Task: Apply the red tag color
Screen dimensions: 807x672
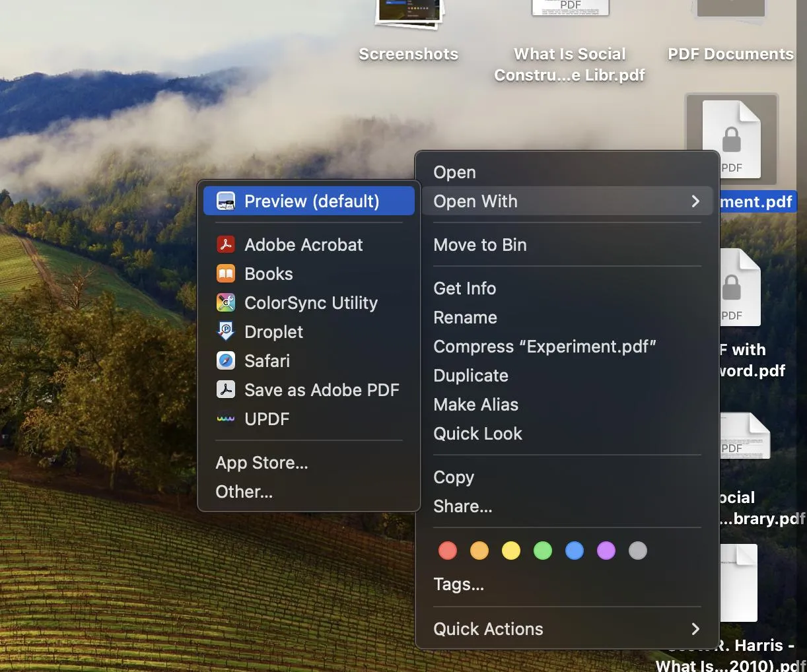Action: click(x=448, y=551)
